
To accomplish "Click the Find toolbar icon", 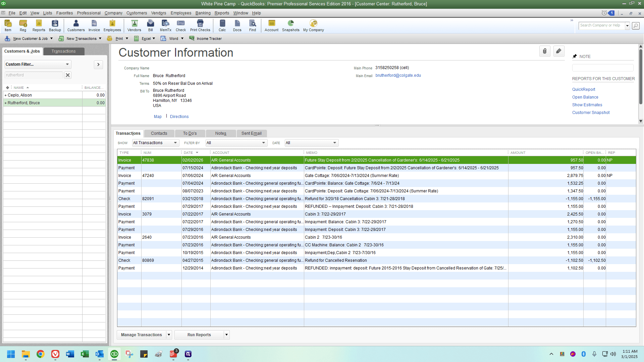I will click(x=253, y=25).
